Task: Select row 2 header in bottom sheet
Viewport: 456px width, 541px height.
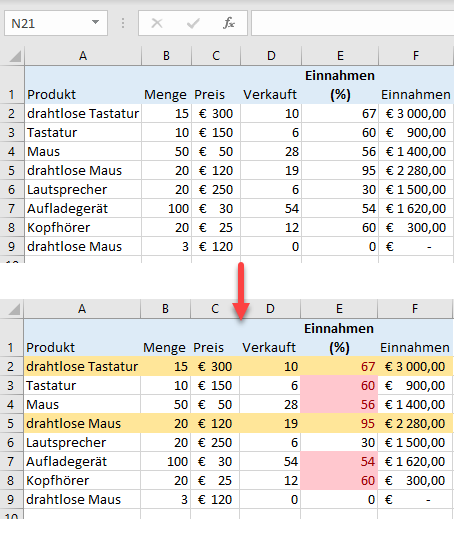Action: click(11, 366)
